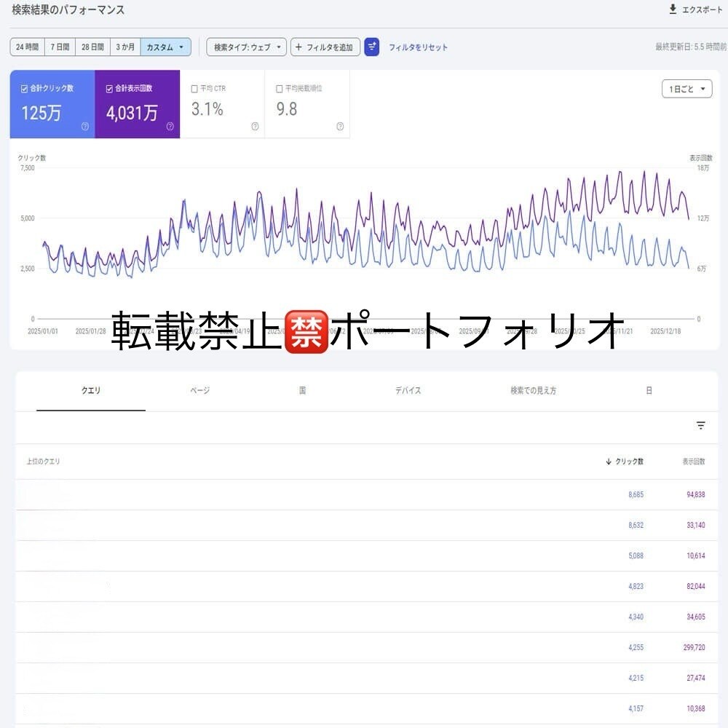Open the 検索タイプ: ウェブ dropdown
Screen dimensions: 728x728
247,47
